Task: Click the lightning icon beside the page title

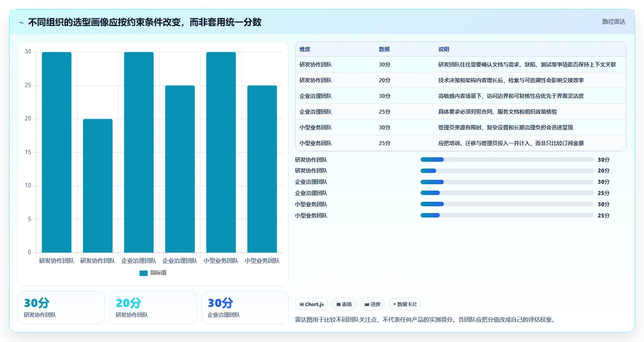Action: tap(21, 22)
